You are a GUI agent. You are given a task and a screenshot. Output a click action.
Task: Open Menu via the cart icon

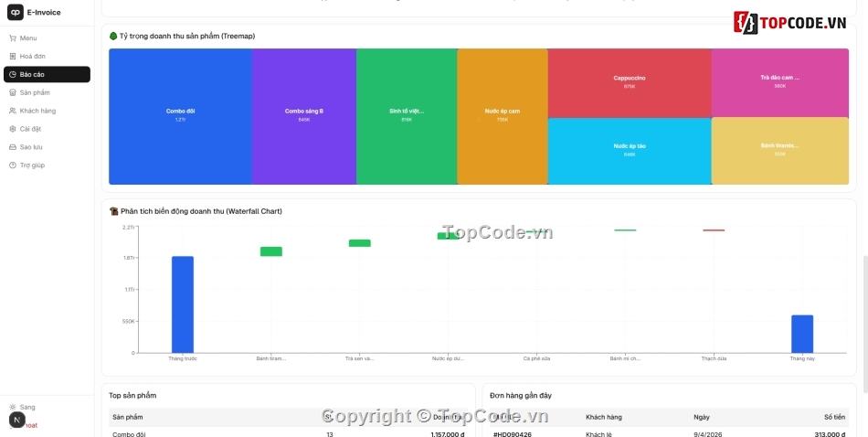click(13, 38)
